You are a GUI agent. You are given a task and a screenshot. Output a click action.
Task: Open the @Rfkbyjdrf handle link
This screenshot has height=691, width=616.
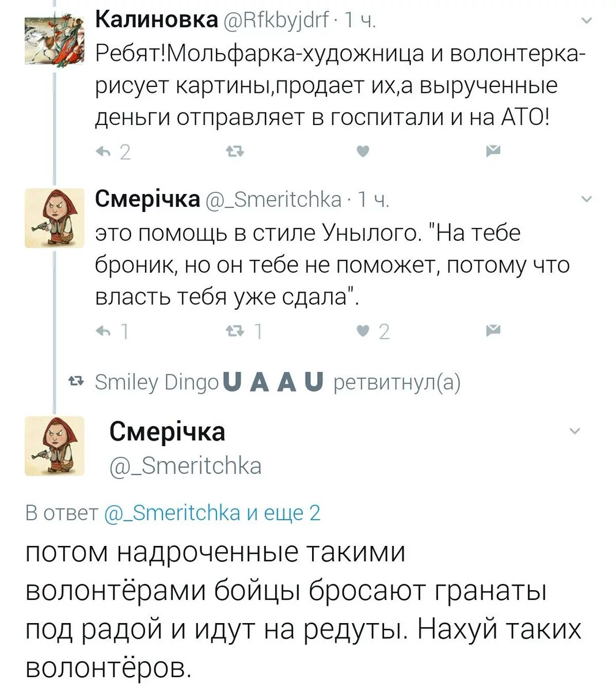coord(276,22)
